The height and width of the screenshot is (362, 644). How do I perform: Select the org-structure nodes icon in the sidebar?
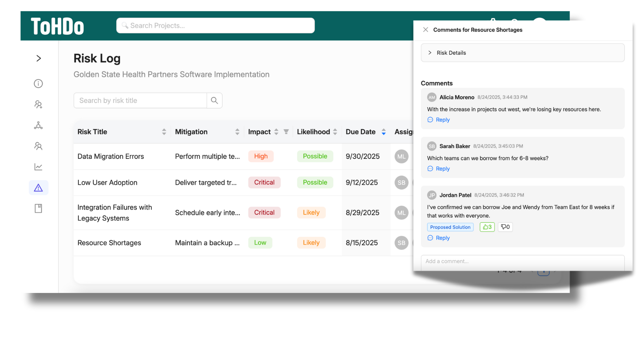(x=38, y=125)
